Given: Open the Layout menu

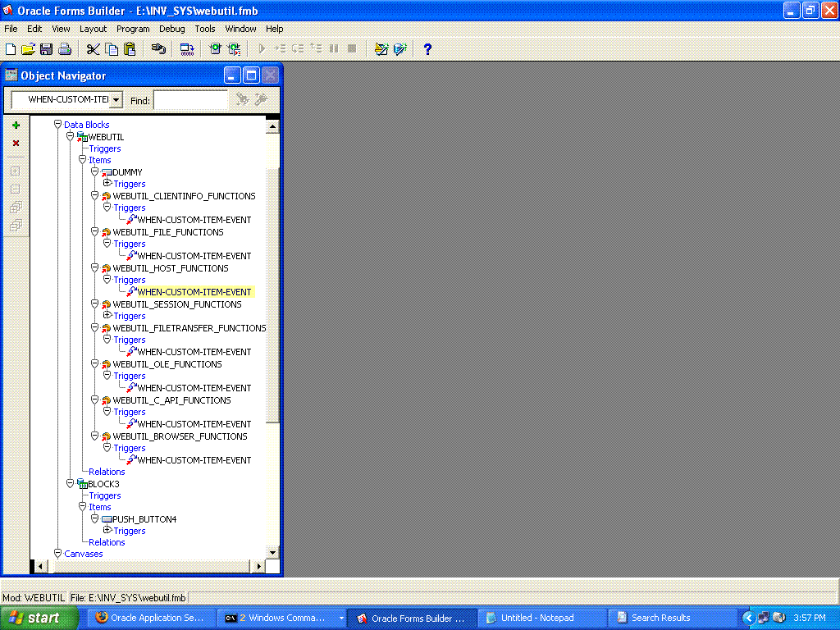Looking at the screenshot, I should (93, 29).
